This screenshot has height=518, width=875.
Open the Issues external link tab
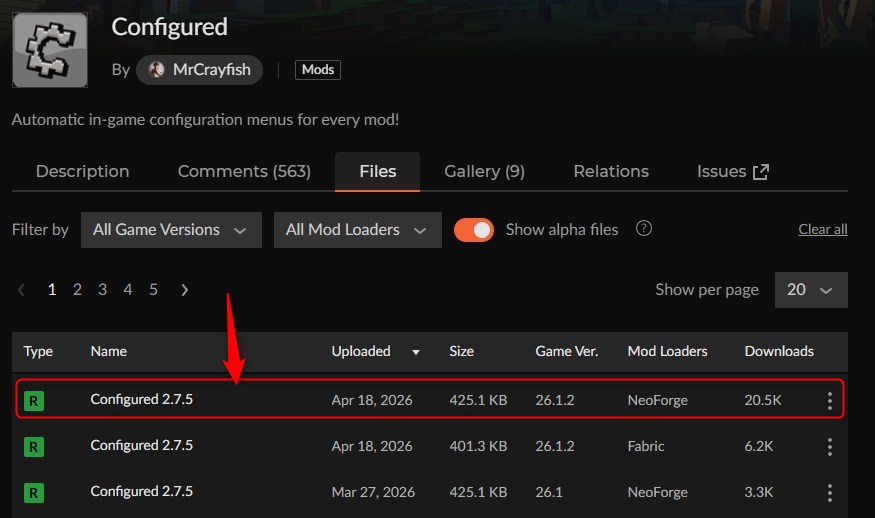pos(733,171)
